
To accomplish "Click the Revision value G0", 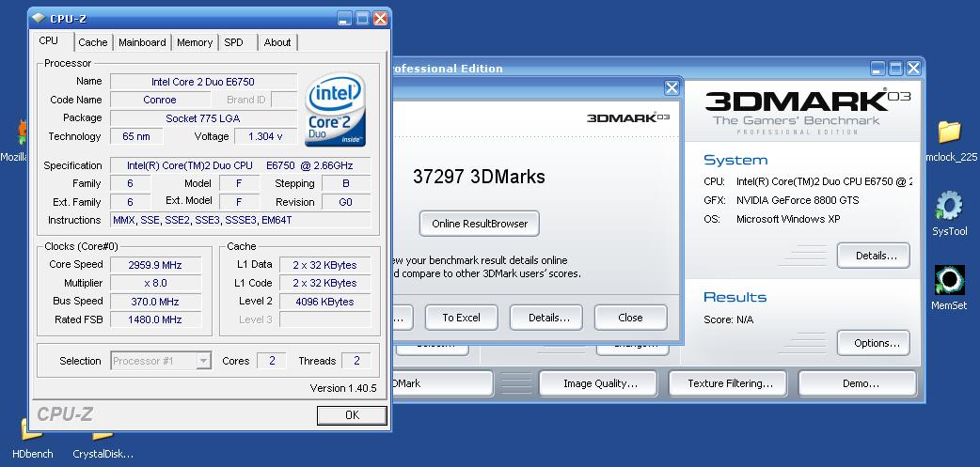I will 345,202.
